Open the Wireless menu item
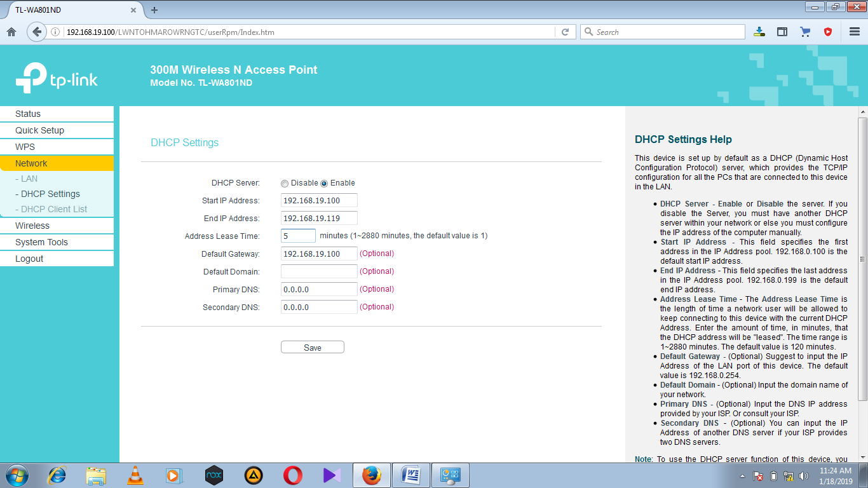The image size is (868, 488). [x=57, y=226]
